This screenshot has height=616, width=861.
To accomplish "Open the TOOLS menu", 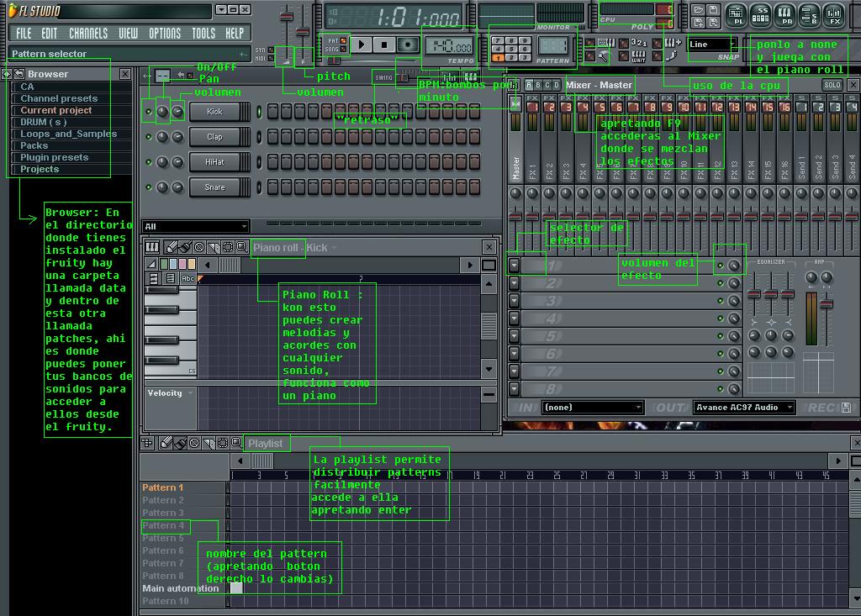I will tap(203, 34).
